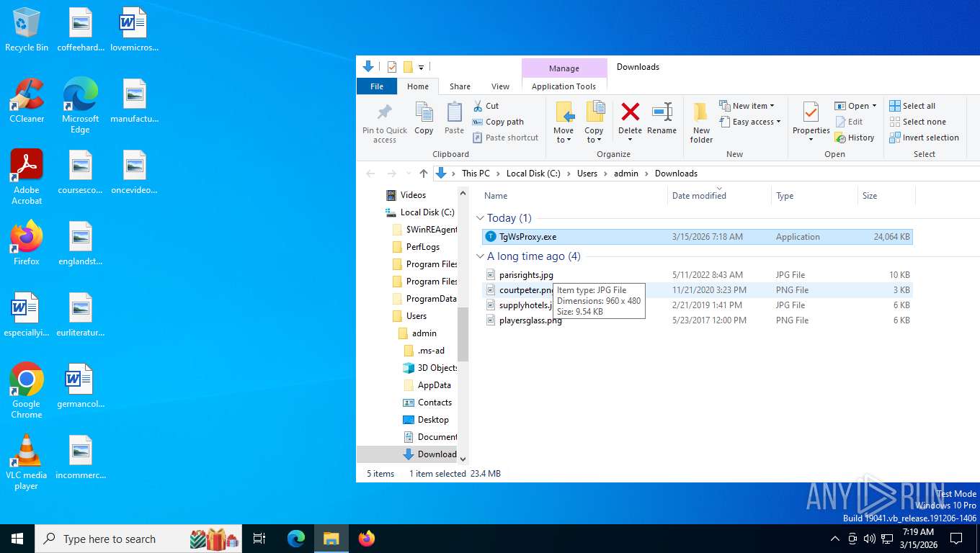
Task: Open Recycle Bin on desktop
Action: (x=27, y=30)
